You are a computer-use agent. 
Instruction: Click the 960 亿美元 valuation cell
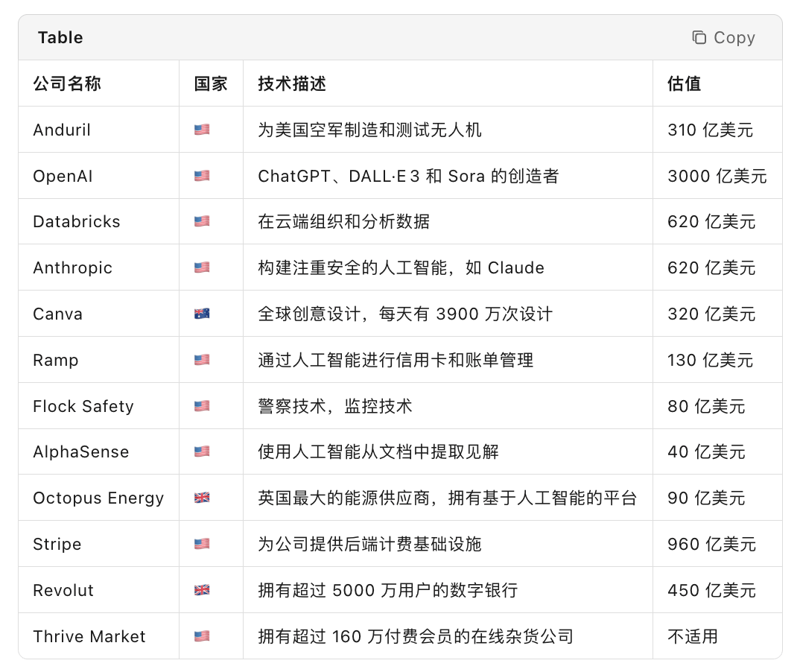click(x=717, y=544)
